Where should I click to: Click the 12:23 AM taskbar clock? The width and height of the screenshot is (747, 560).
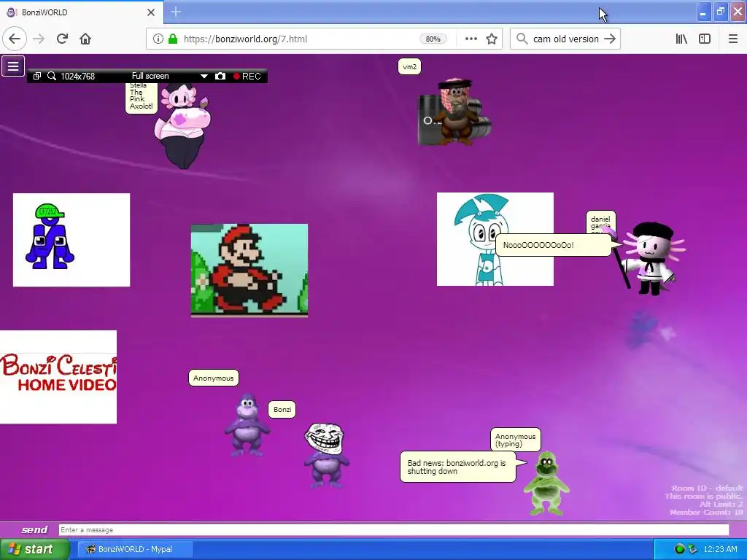click(x=720, y=549)
